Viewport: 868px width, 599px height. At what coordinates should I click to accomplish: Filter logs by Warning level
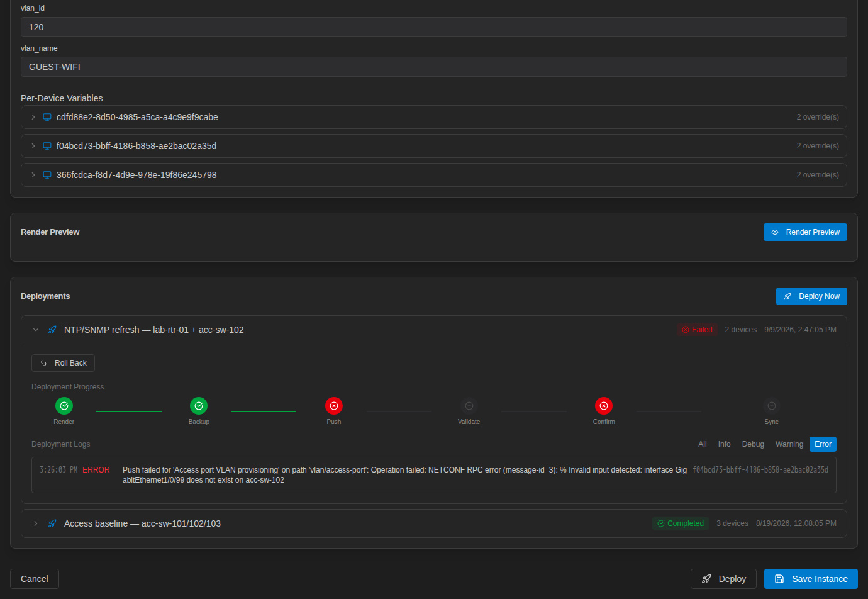pyautogui.click(x=789, y=444)
